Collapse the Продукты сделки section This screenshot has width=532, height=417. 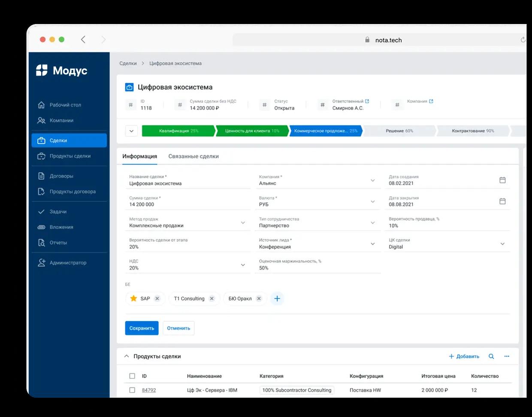click(x=127, y=356)
